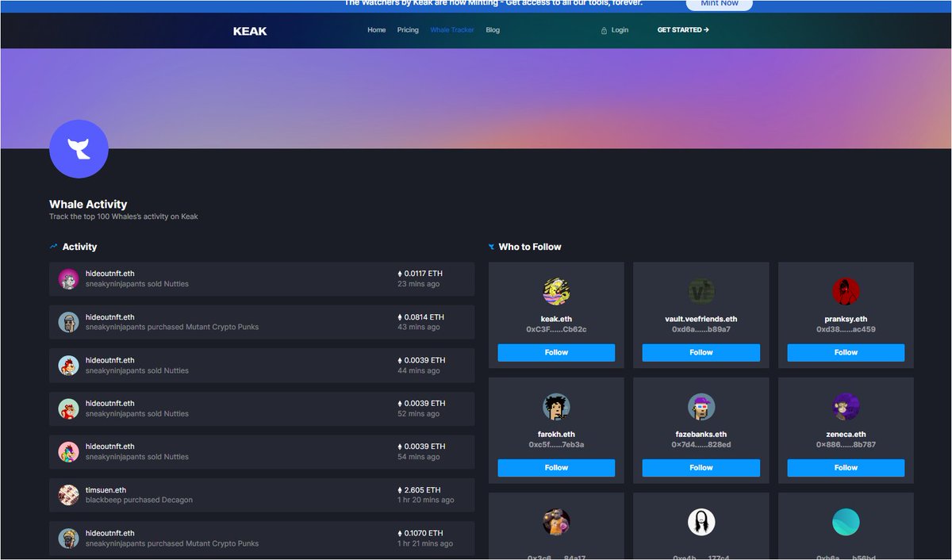Screen dimensions: 952x560
Task: Click keak.eth name label
Action: pyautogui.click(x=556, y=320)
